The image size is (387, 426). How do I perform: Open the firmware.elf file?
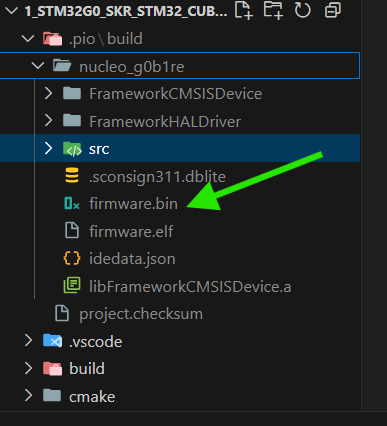[x=131, y=231]
